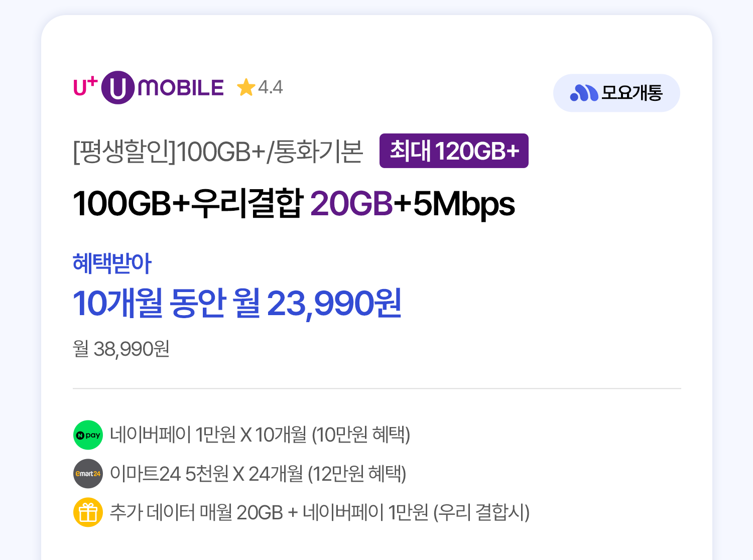Click the purple circular U logo
Viewport: 753px width, 560px height.
tap(118, 88)
